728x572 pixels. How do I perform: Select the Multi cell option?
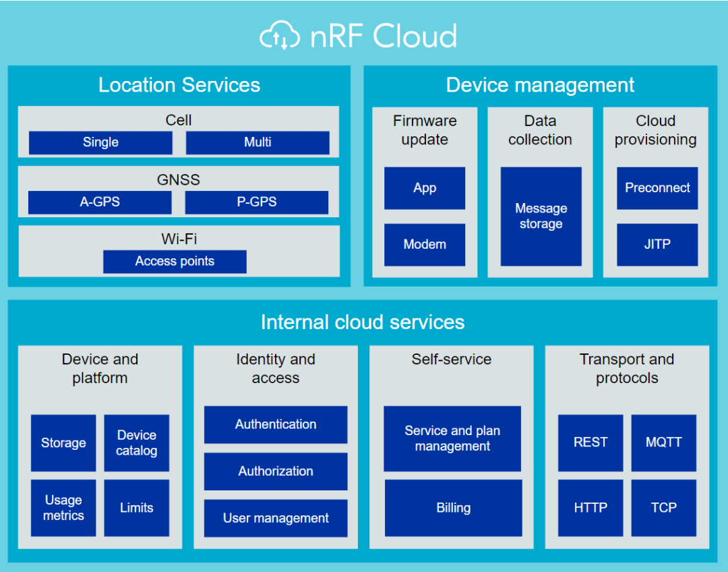click(x=257, y=142)
